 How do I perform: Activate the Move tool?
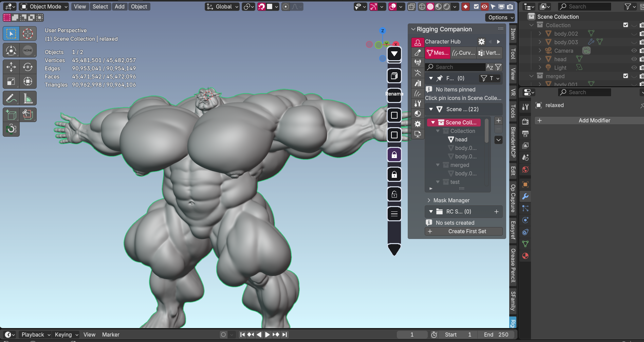point(11,67)
